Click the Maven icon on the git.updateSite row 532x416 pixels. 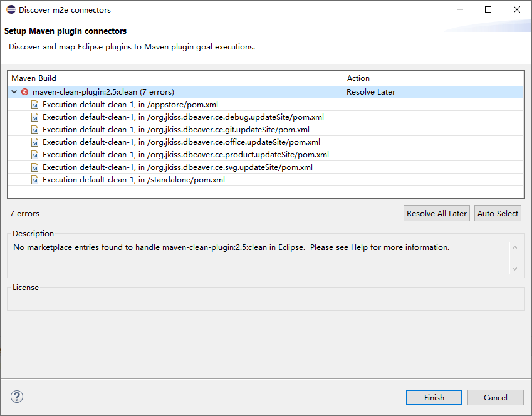tap(34, 129)
